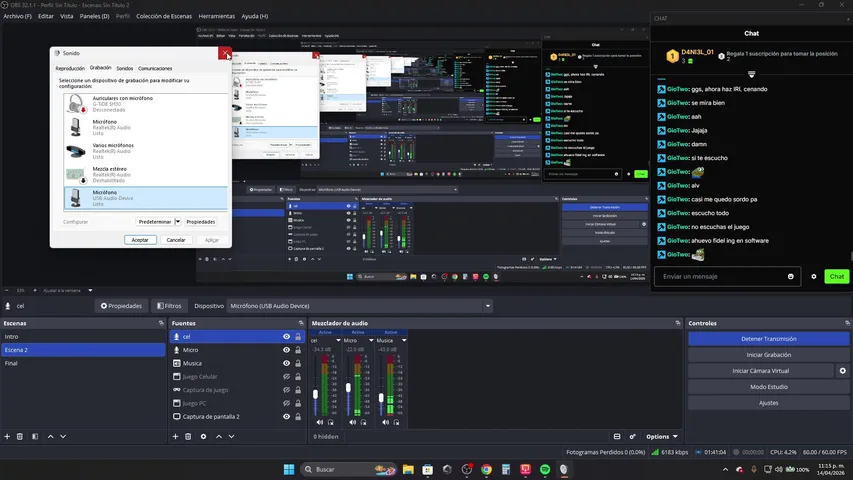Toggle the lock on the cel source
This screenshot has width=853, height=480.
[298, 337]
